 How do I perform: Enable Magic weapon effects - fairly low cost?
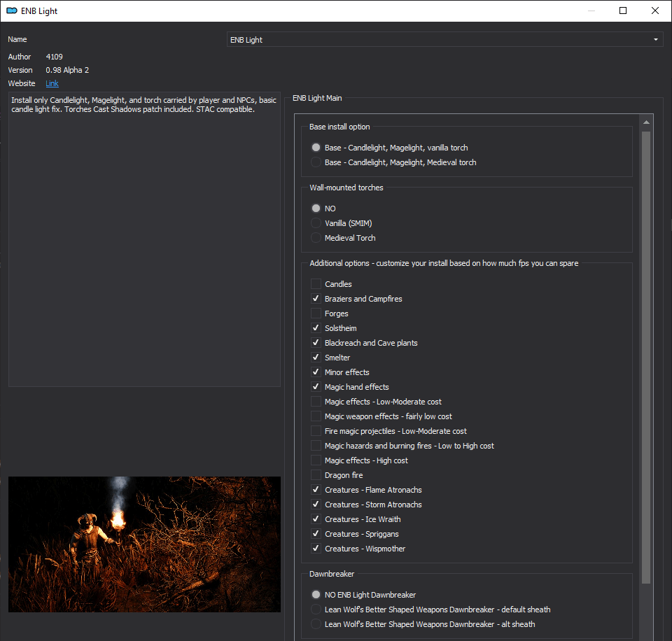pos(316,416)
